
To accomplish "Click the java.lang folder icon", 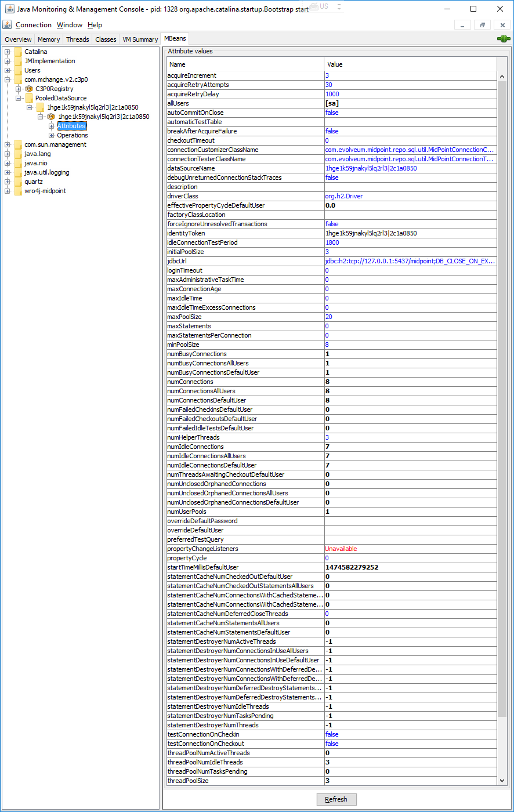I will (18, 154).
